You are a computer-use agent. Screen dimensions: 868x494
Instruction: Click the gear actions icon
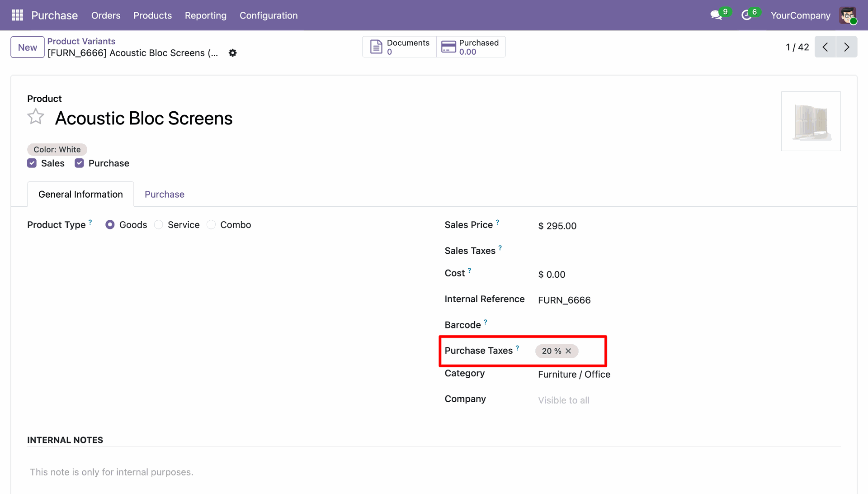pos(232,53)
